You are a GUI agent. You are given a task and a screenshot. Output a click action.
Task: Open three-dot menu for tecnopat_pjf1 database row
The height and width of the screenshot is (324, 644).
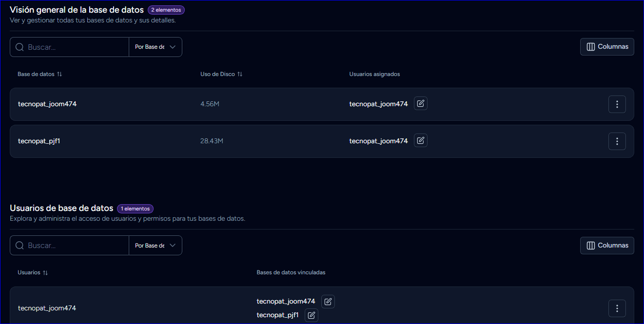(617, 141)
